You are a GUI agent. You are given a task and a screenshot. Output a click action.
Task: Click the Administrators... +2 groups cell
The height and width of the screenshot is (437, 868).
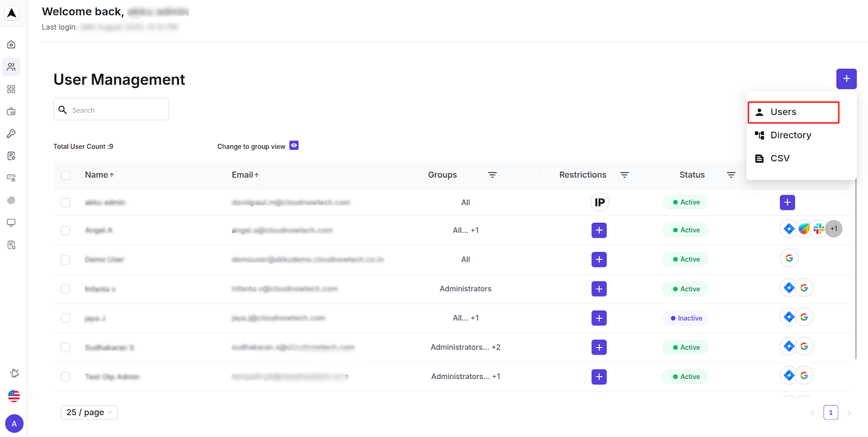(465, 347)
